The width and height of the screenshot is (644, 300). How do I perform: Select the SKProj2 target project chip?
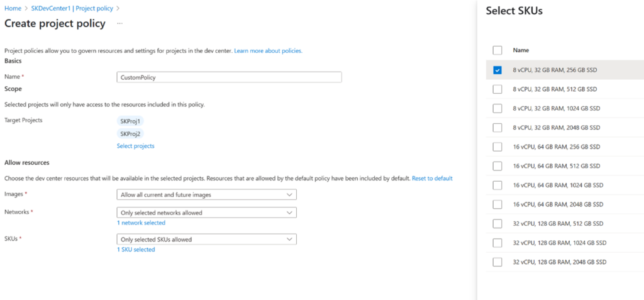click(x=131, y=133)
